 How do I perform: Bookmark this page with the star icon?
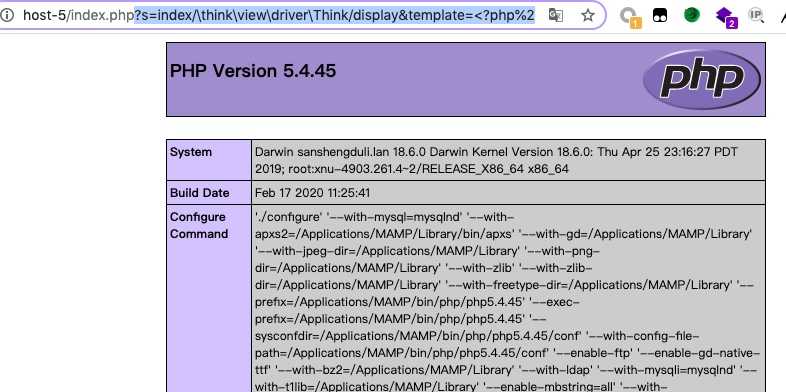point(588,16)
